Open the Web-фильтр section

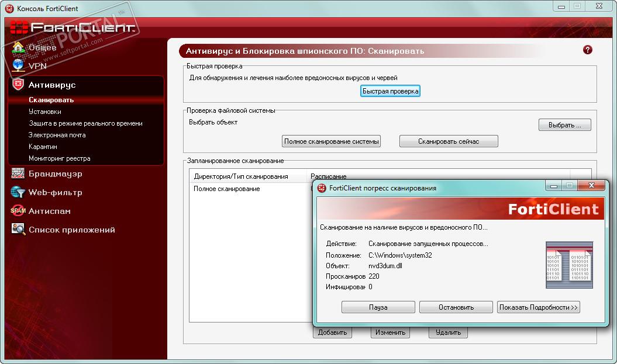pyautogui.click(x=56, y=193)
